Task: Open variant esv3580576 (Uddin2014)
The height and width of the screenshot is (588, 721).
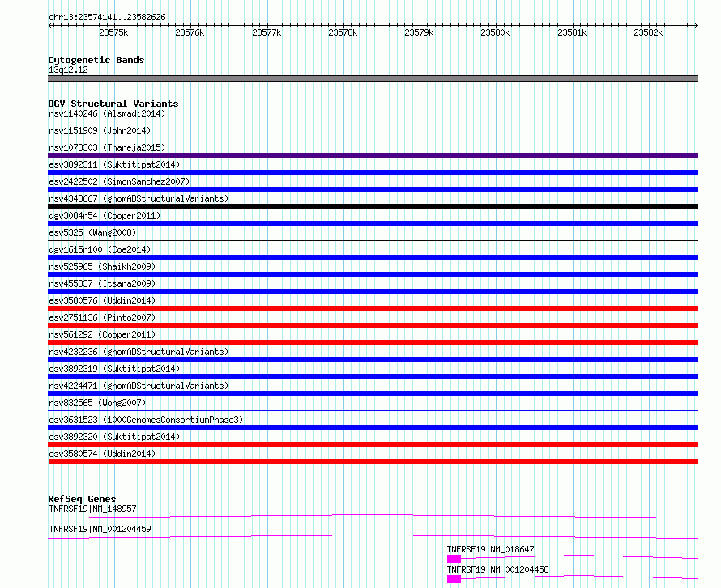Action: coord(102,300)
